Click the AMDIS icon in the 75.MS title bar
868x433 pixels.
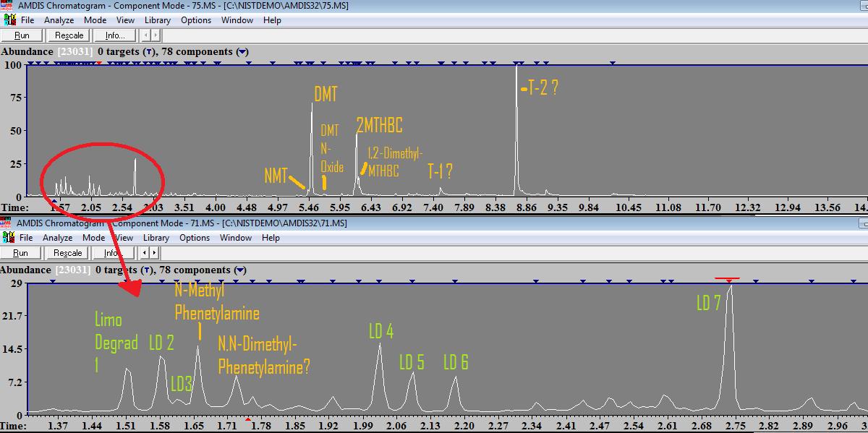pyautogui.click(x=7, y=6)
